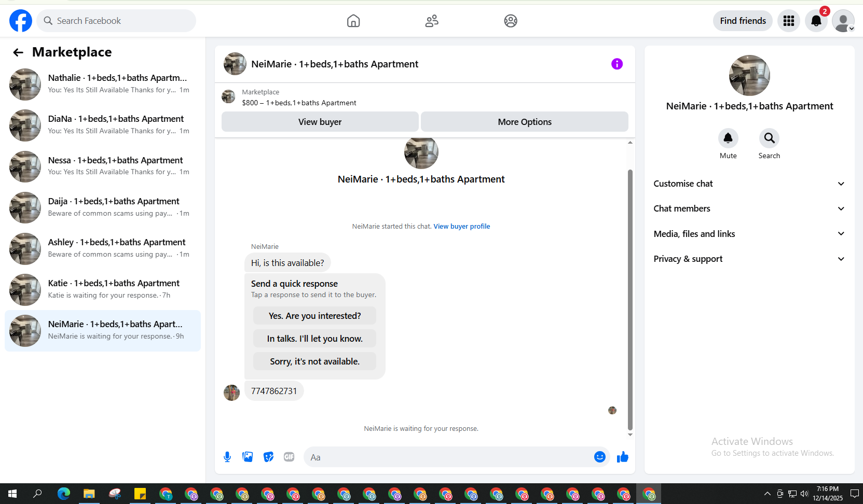Open the emoji picker smiley icon
Screen dimensions: 863x504
600,457
